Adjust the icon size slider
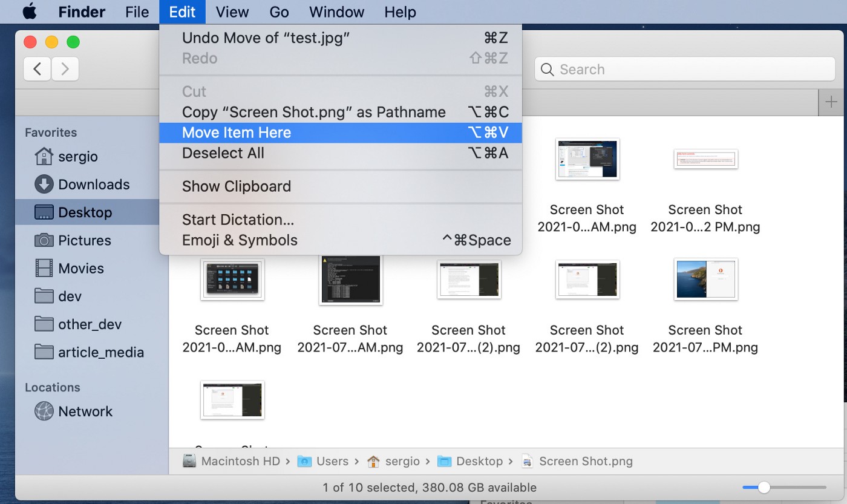This screenshot has height=504, width=847. click(x=764, y=487)
